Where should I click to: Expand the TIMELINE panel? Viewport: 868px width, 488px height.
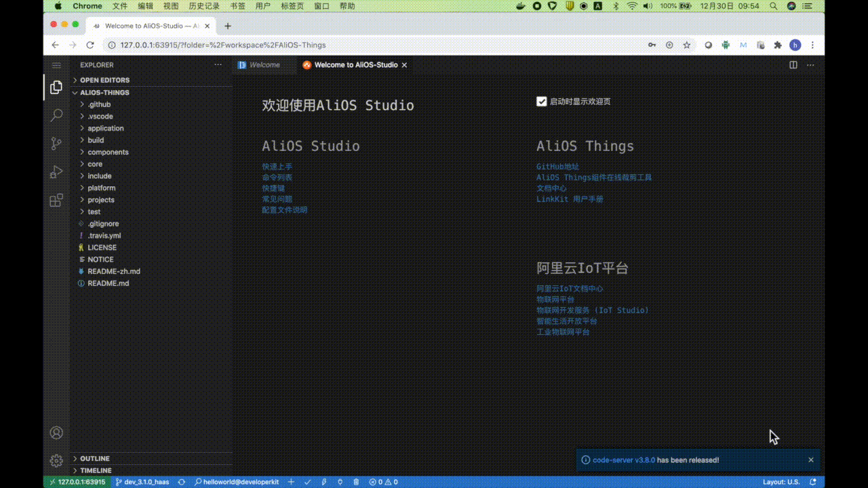pyautogui.click(x=151, y=470)
